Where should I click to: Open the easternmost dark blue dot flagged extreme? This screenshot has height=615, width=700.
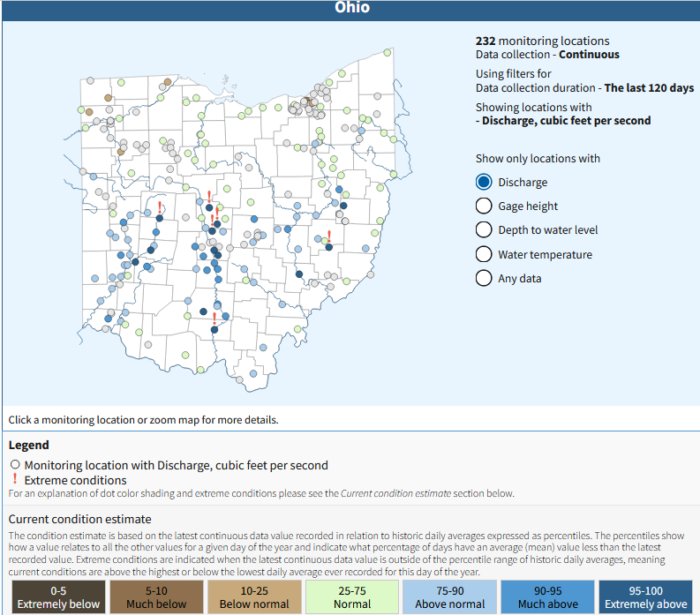[329, 247]
